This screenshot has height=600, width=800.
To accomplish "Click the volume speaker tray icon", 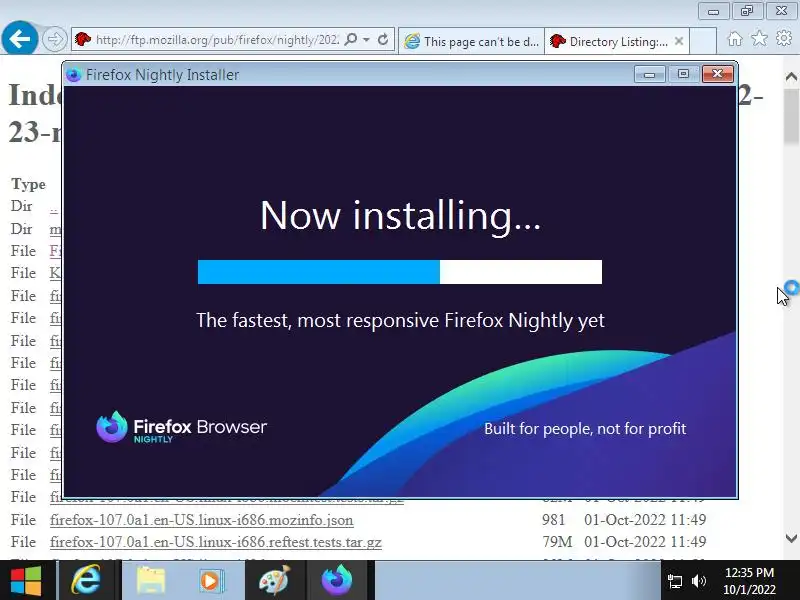I will [699, 581].
